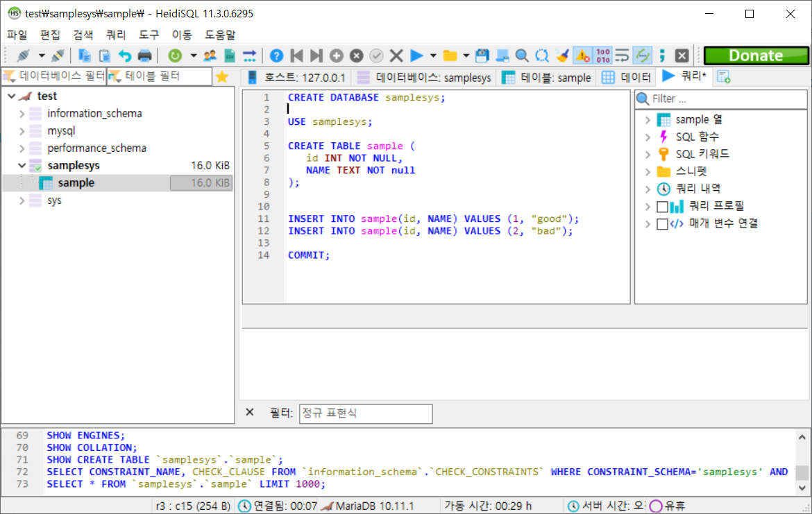The image size is (812, 514).
Task: Click the find text magnifier icon
Action: click(522, 55)
